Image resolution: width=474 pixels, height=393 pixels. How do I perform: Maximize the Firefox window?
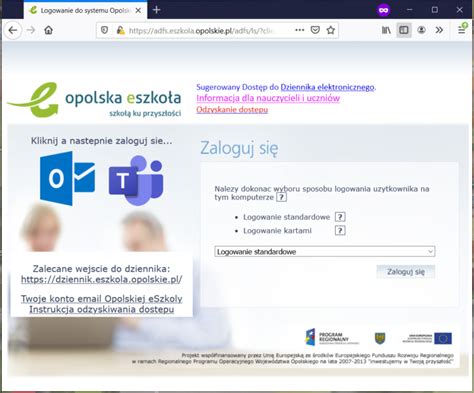pos(435,10)
